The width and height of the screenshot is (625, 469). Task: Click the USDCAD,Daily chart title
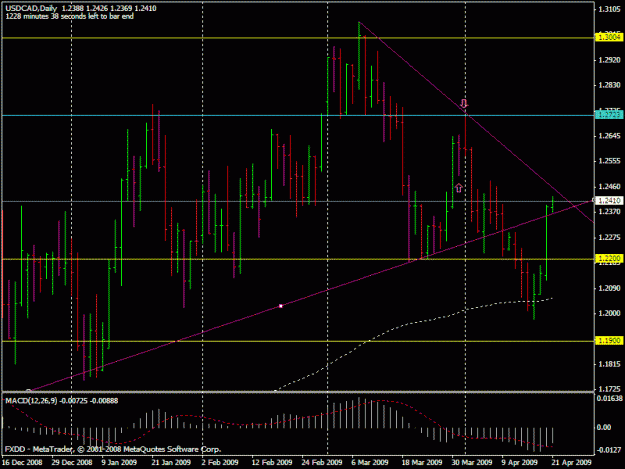click(x=31, y=8)
